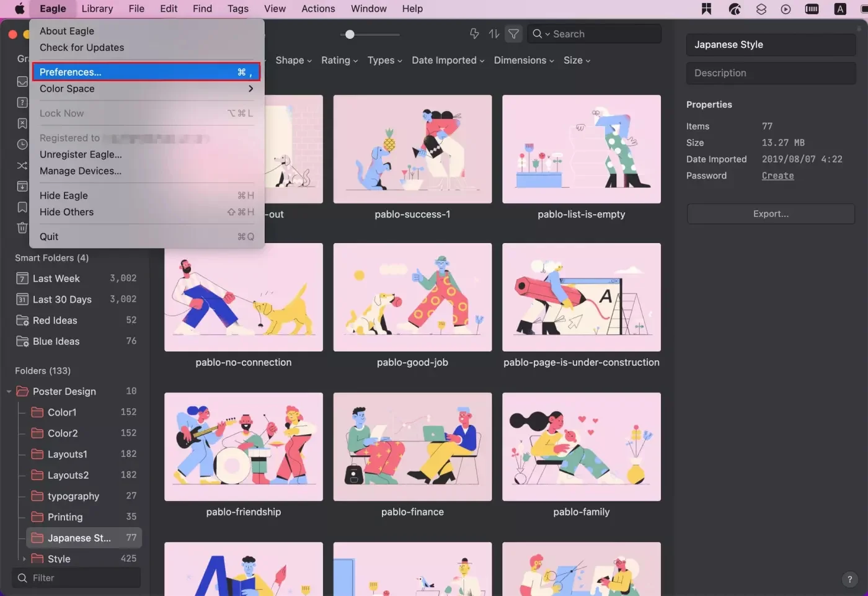Click the help question mark button
Image resolution: width=868 pixels, height=596 pixels.
pos(849,579)
